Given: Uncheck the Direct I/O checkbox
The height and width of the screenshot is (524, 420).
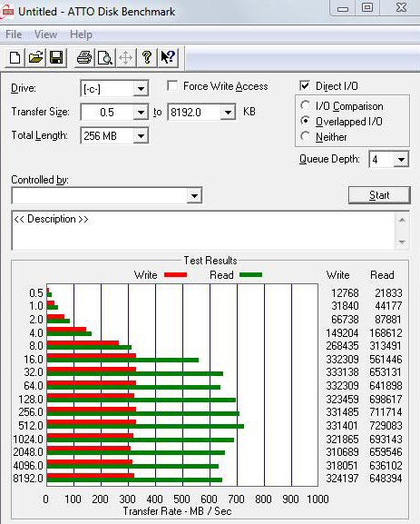Looking at the screenshot, I should (x=305, y=86).
